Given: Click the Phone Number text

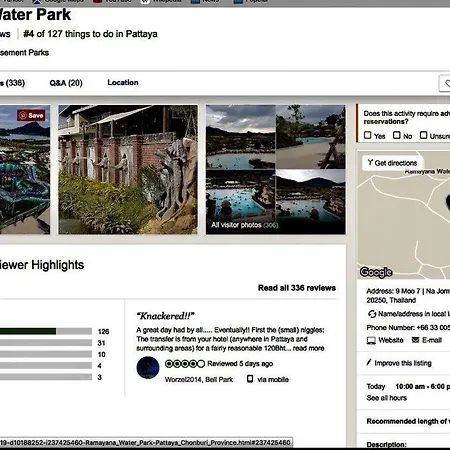Looking at the screenshot, I should tap(408, 328).
